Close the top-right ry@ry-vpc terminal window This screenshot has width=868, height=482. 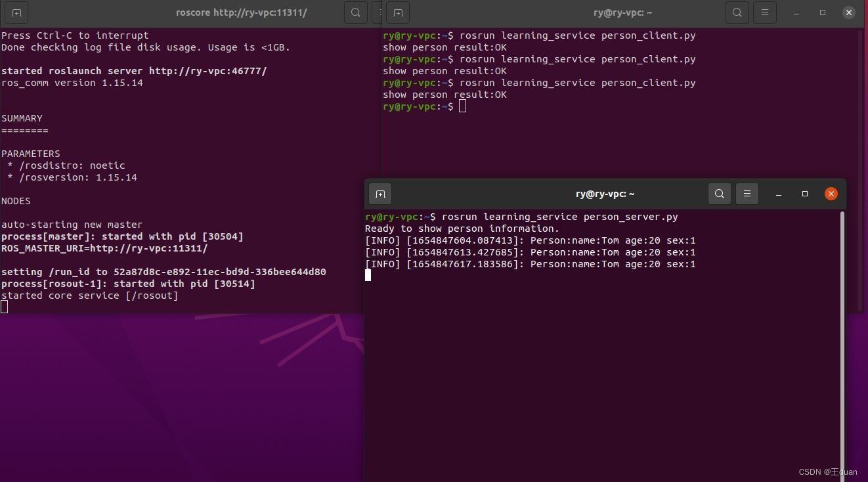pyautogui.click(x=849, y=12)
